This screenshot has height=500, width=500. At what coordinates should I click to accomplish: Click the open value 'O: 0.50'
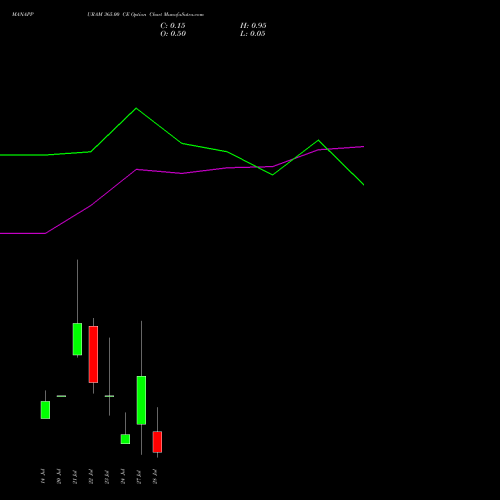[173, 34]
